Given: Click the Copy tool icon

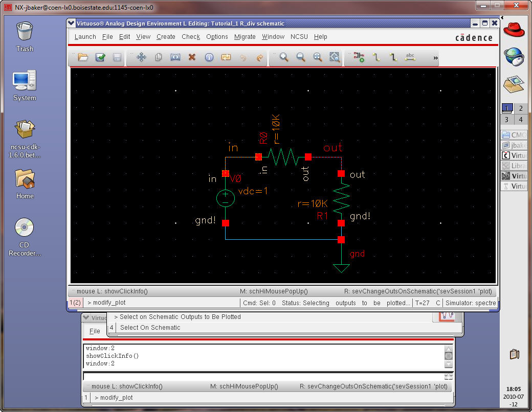Looking at the screenshot, I should pyautogui.click(x=159, y=58).
